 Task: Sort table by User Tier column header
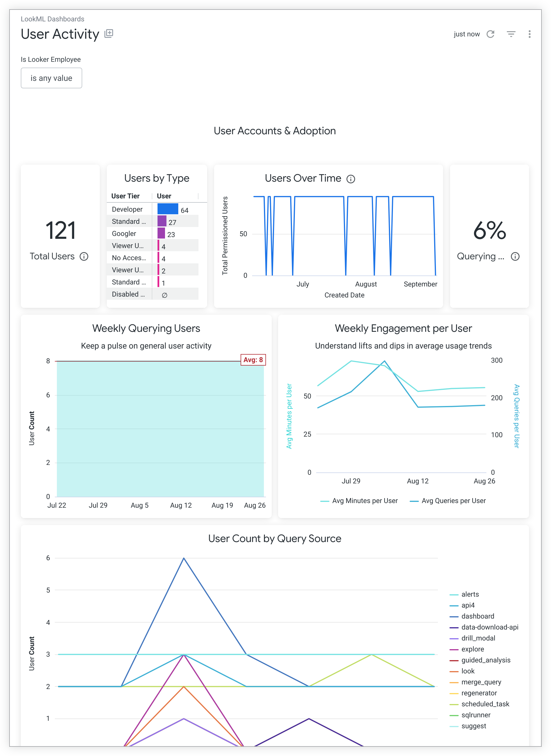(125, 196)
